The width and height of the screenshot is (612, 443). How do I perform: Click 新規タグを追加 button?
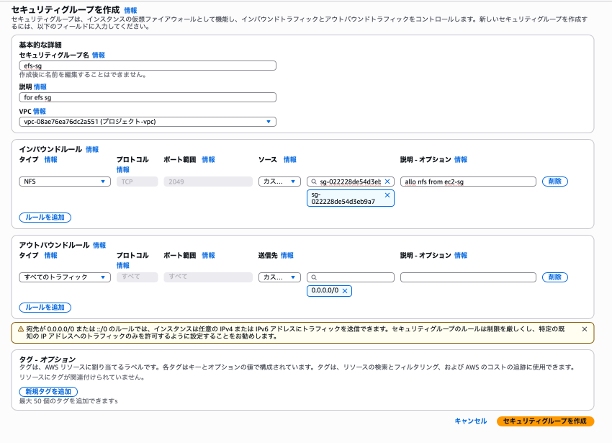point(48,391)
